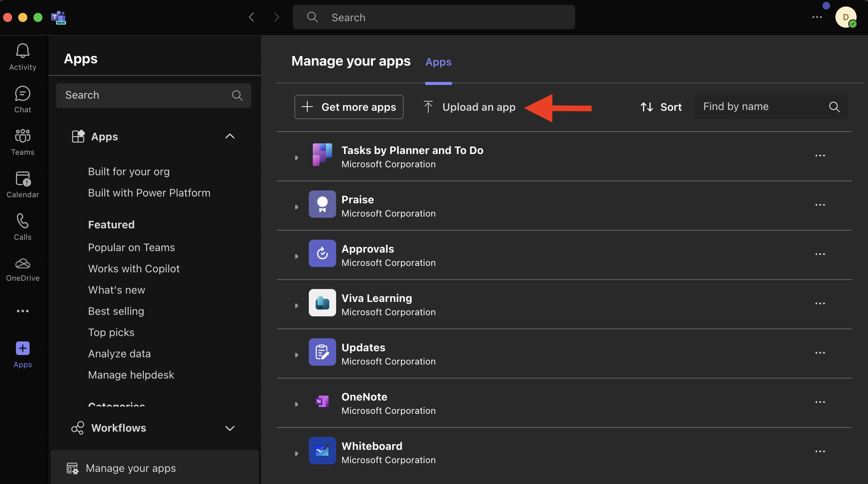
Task: Expand the Workflows section
Action: tap(230, 428)
